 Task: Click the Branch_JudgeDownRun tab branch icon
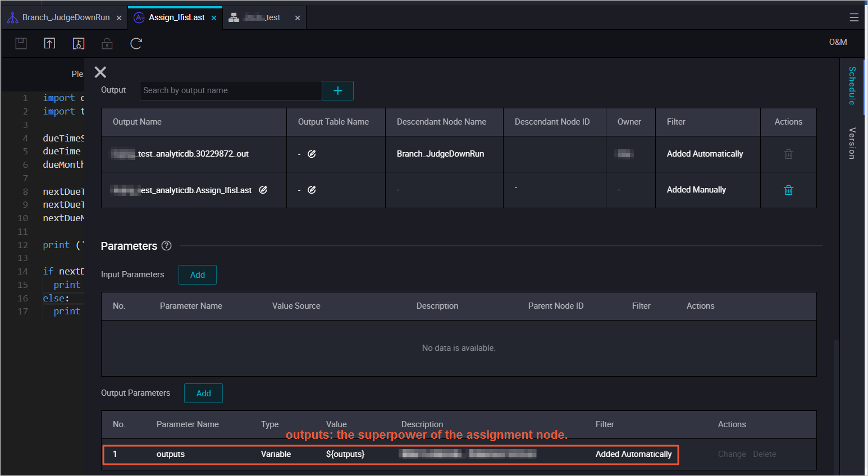[12, 17]
